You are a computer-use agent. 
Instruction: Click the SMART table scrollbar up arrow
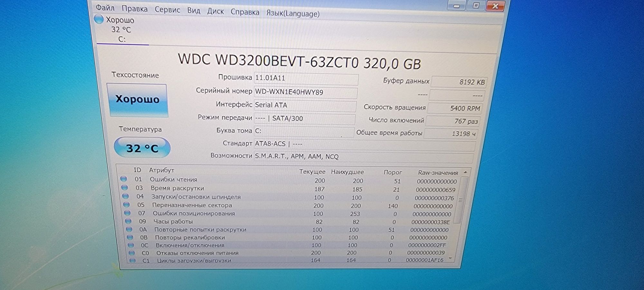pyautogui.click(x=465, y=172)
